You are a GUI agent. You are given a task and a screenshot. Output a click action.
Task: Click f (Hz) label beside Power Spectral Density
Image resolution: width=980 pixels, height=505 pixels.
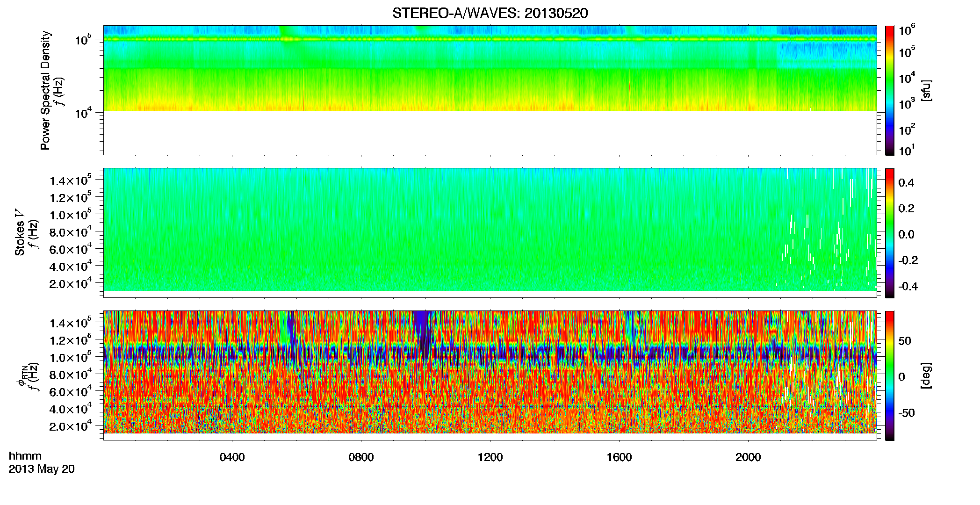[60, 91]
